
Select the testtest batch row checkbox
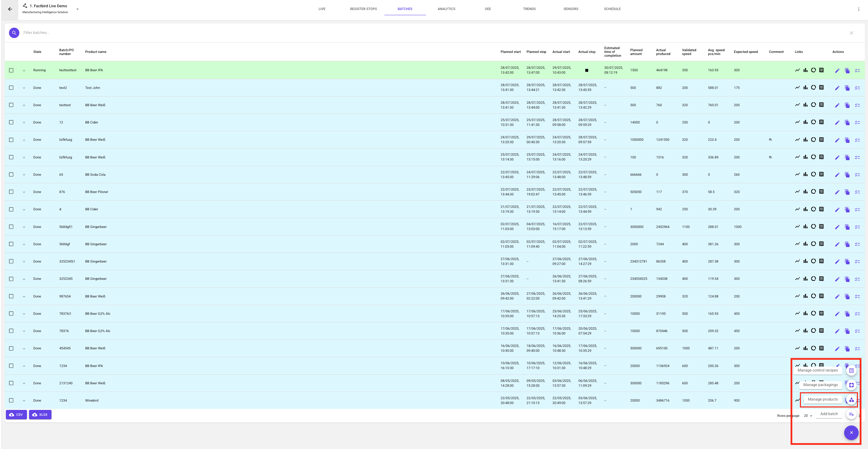11,105
